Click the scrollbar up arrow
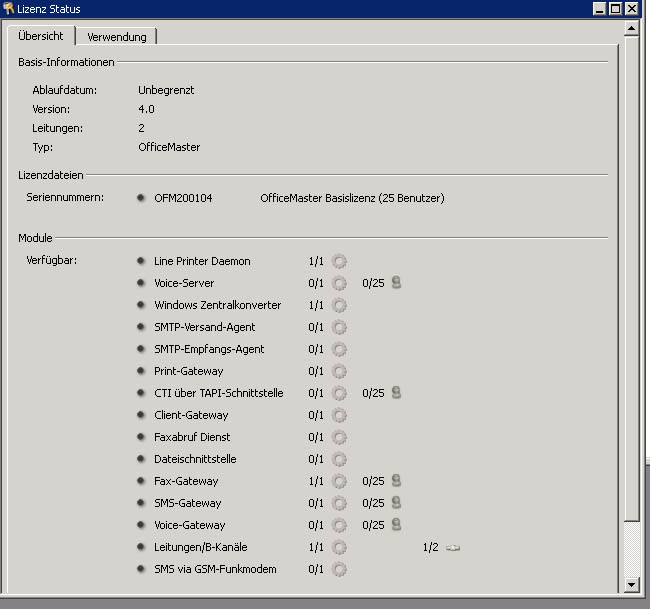650x609 pixels. 631,30
